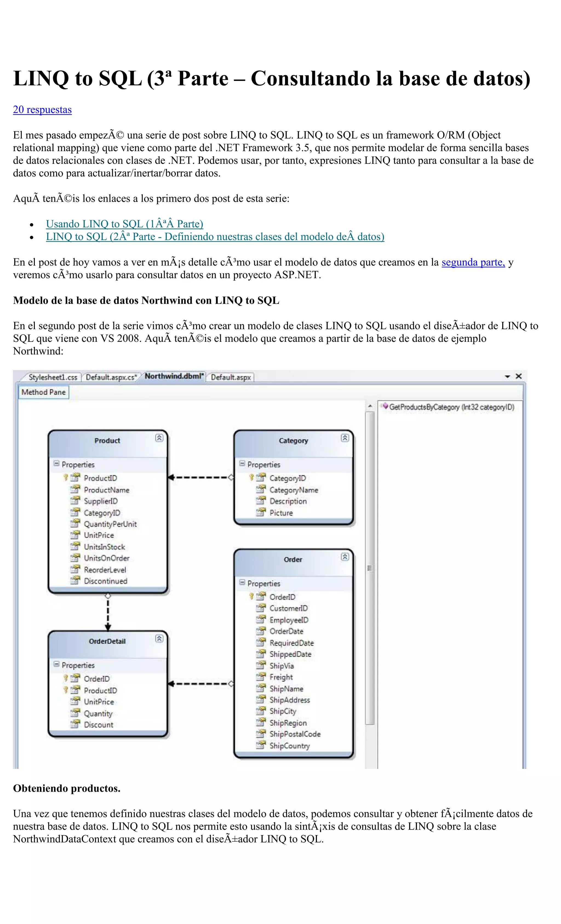561x924 pixels.
Task: Collapse Properties section in Category table
Action: (x=242, y=464)
